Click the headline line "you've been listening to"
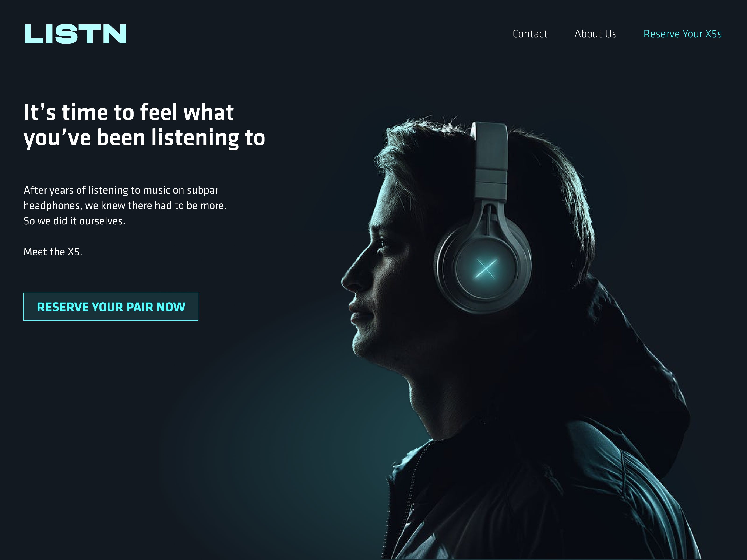This screenshot has height=560, width=747. (144, 138)
